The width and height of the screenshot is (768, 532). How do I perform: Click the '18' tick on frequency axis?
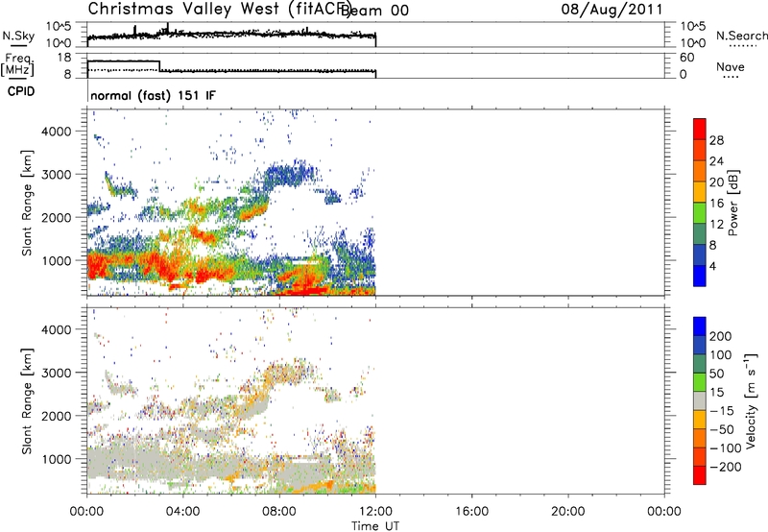click(63, 58)
